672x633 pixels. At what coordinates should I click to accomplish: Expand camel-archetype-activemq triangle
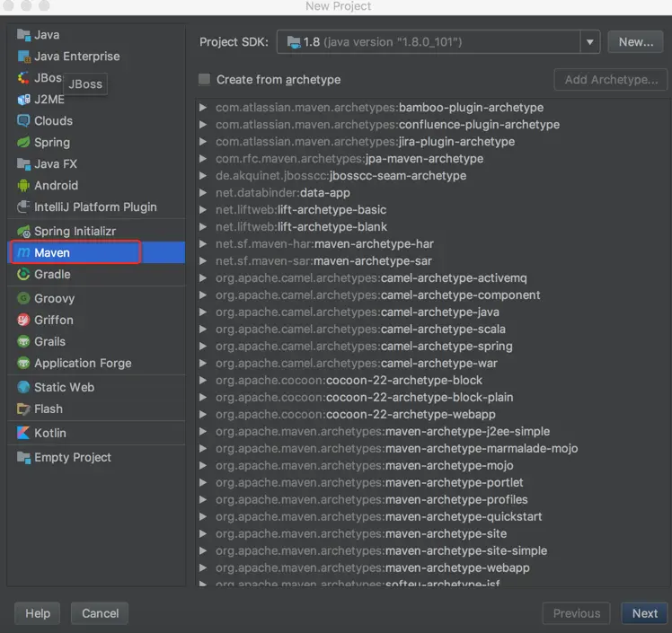tap(203, 278)
